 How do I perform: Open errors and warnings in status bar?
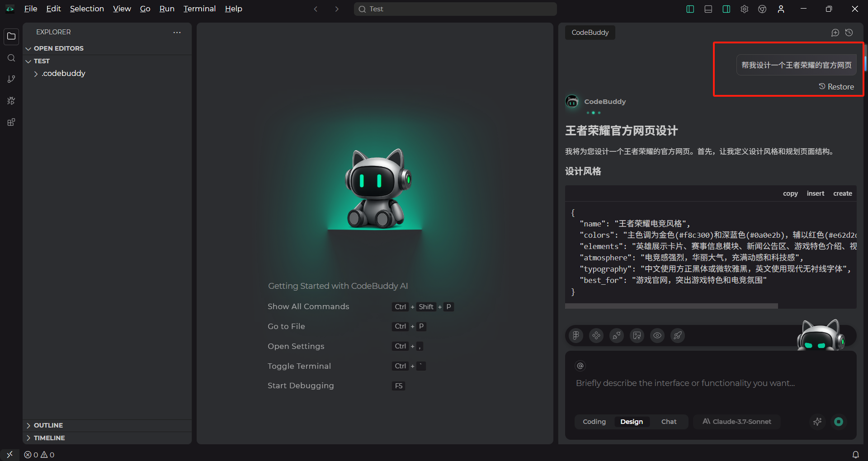point(39,455)
